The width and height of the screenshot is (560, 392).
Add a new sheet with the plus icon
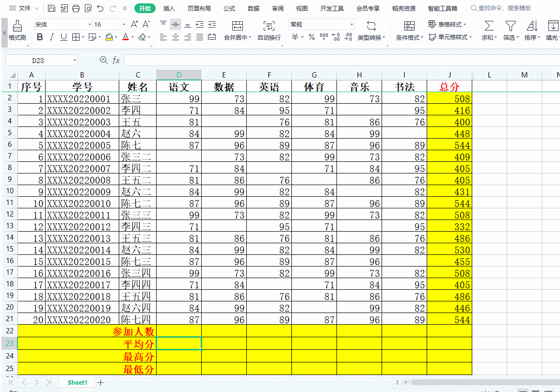pos(101,382)
